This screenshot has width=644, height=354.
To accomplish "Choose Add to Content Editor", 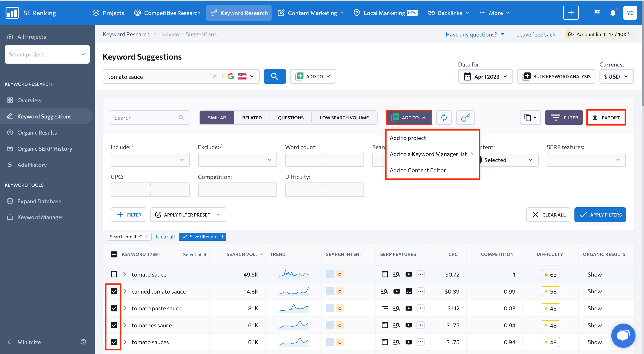I will click(417, 170).
